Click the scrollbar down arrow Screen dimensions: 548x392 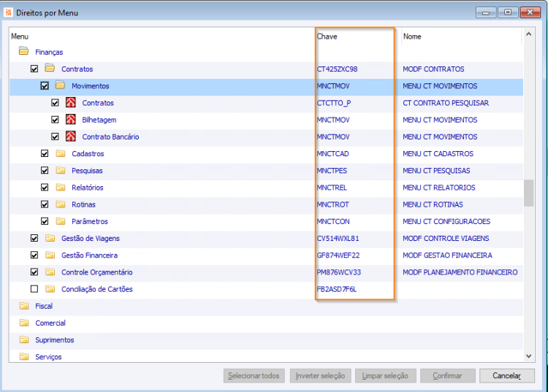(528, 356)
